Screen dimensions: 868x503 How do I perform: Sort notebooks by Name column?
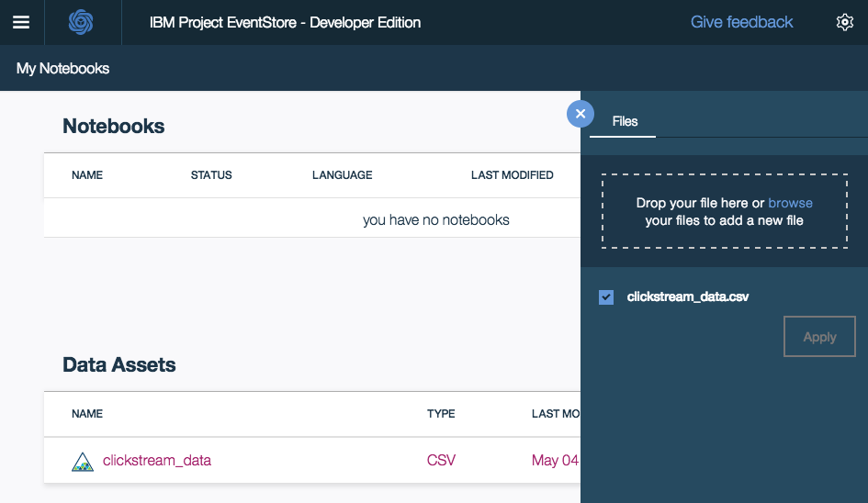point(87,175)
